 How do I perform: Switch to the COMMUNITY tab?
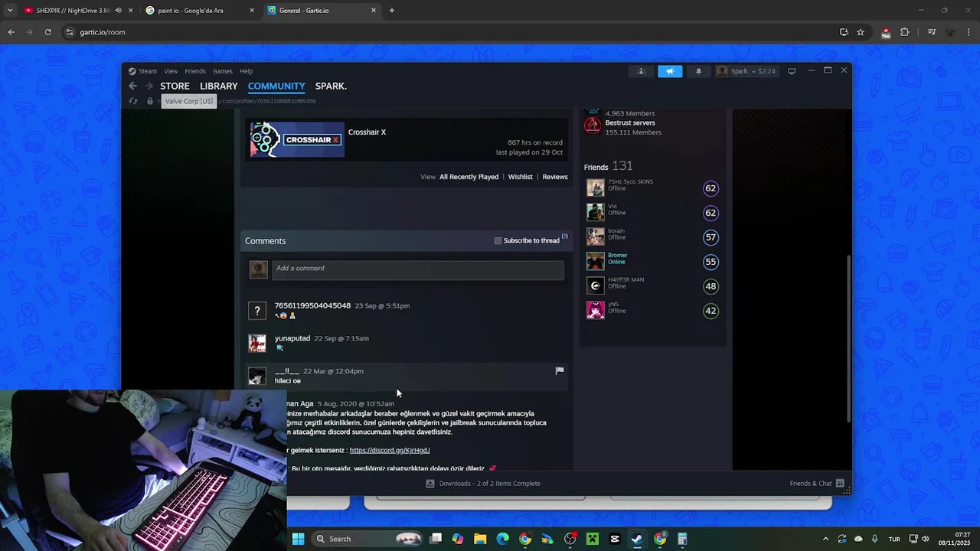point(276,86)
